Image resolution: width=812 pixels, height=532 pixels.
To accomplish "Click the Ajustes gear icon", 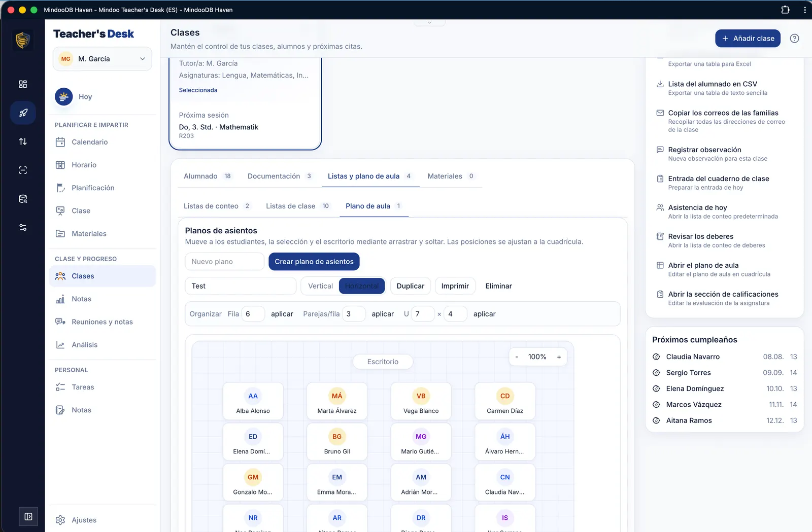I will pyautogui.click(x=60, y=520).
